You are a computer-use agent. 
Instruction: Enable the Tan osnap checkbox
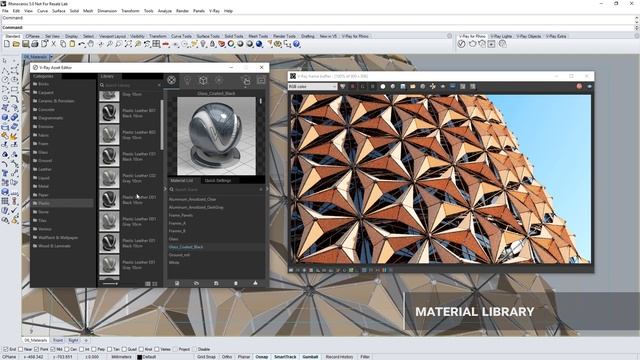(109, 349)
